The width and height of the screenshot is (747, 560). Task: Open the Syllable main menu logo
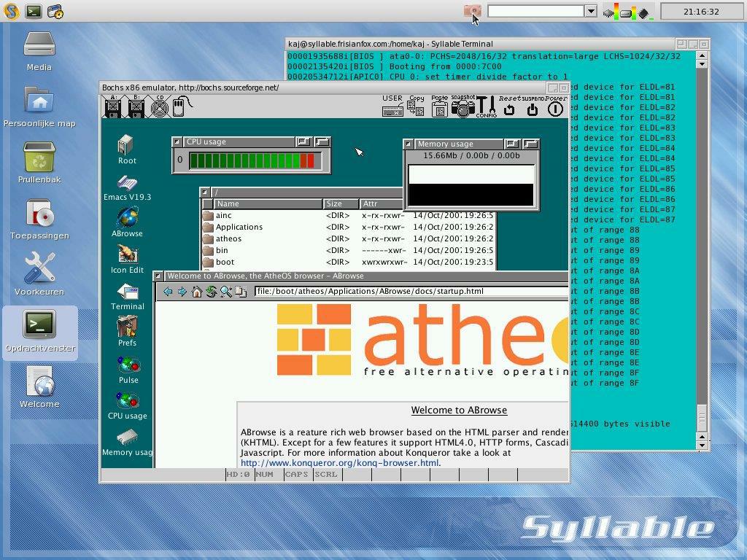click(x=11, y=11)
